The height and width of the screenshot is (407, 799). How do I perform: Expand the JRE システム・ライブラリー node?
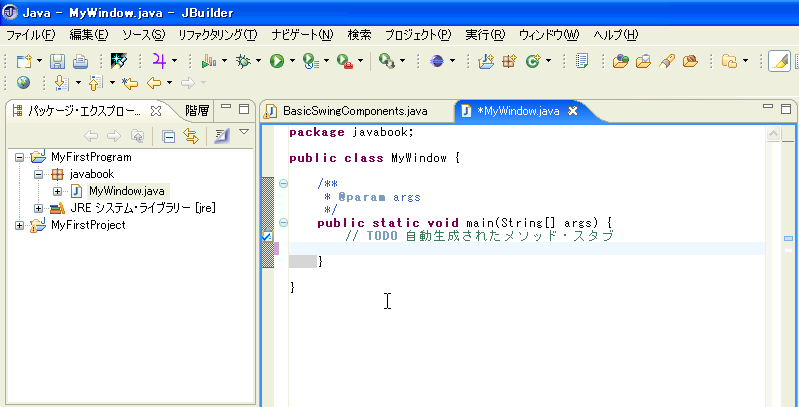pos(39,208)
